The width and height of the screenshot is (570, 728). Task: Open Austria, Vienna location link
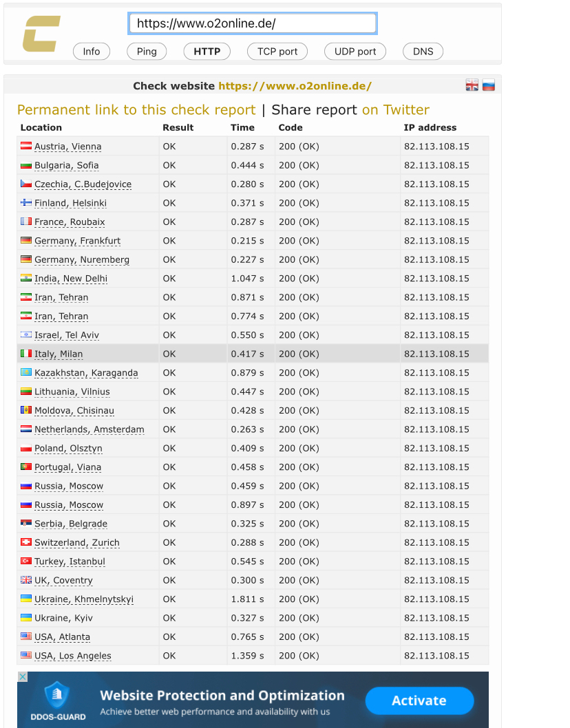point(68,147)
